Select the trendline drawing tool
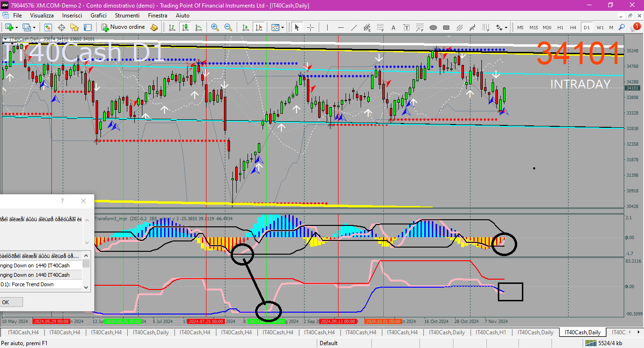This screenshot has height=348, width=644. (354, 27)
